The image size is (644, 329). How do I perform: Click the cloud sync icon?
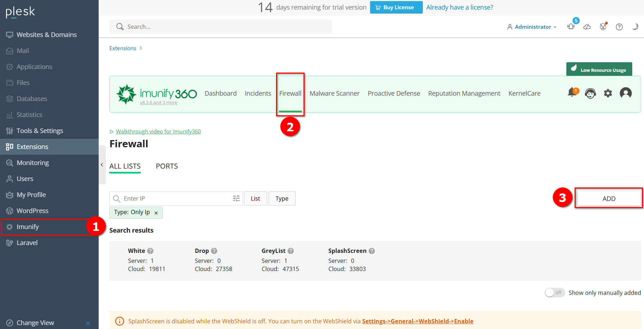click(x=587, y=27)
